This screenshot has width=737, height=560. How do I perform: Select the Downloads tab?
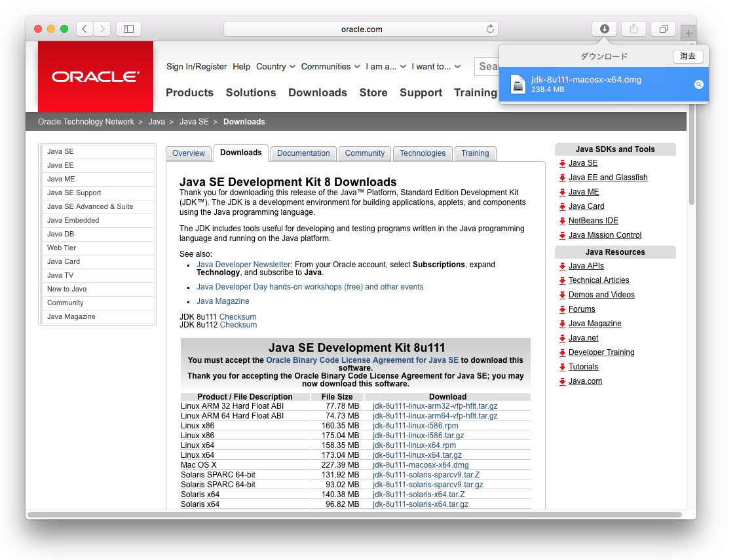[240, 153]
